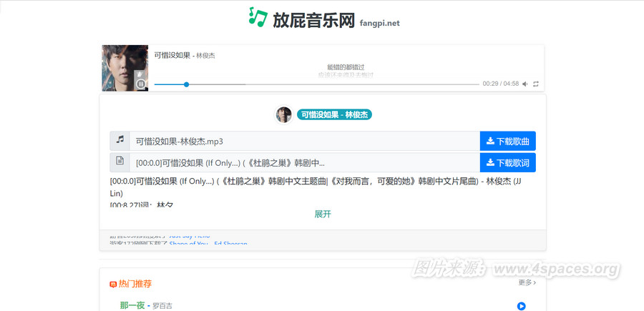
Task: Click the 放屁音乐网 site title
Action: (x=313, y=21)
